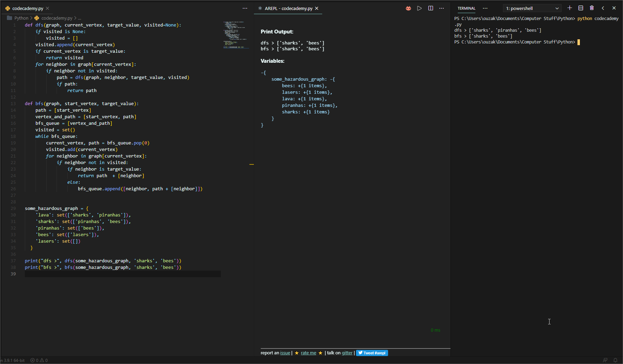
Task: Run the Python file with the play icon
Action: coord(419,8)
